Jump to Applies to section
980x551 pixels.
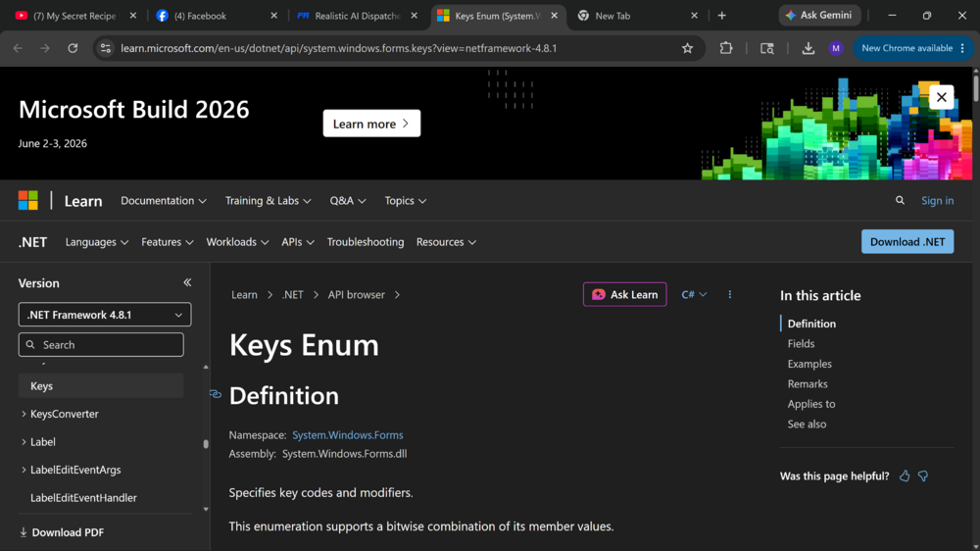pyautogui.click(x=811, y=403)
